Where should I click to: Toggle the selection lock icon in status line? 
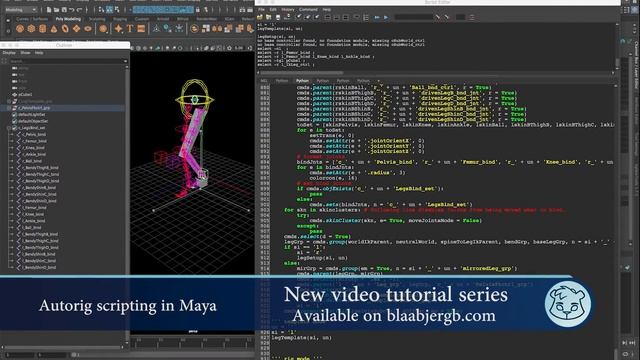coord(198,9)
